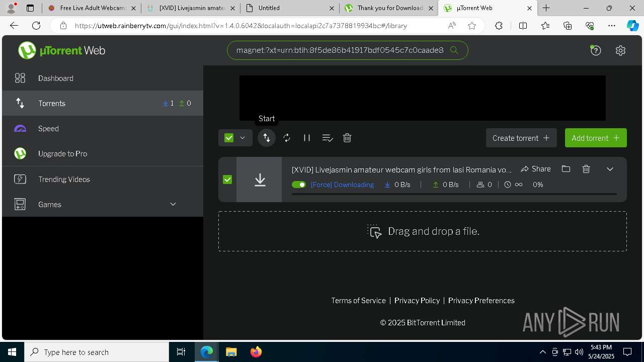The image size is (644, 362).
Task: Click the Drag and drop a file area
Action: tap(423, 231)
